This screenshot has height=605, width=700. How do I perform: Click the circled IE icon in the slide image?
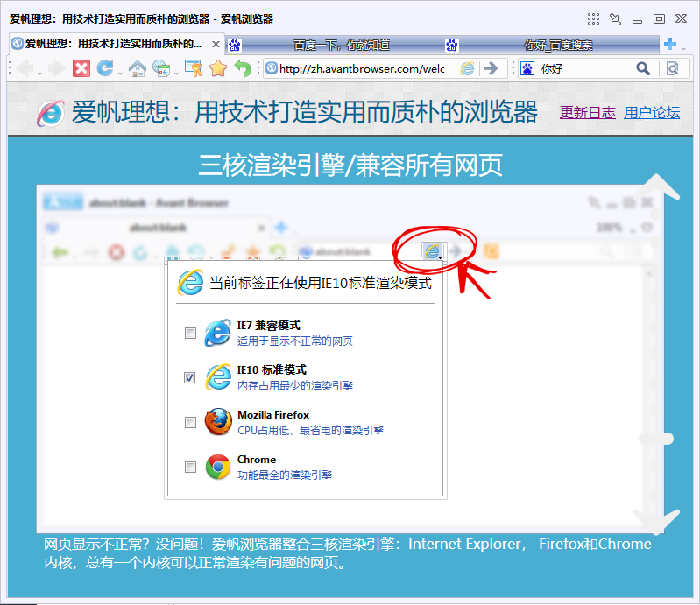click(432, 251)
